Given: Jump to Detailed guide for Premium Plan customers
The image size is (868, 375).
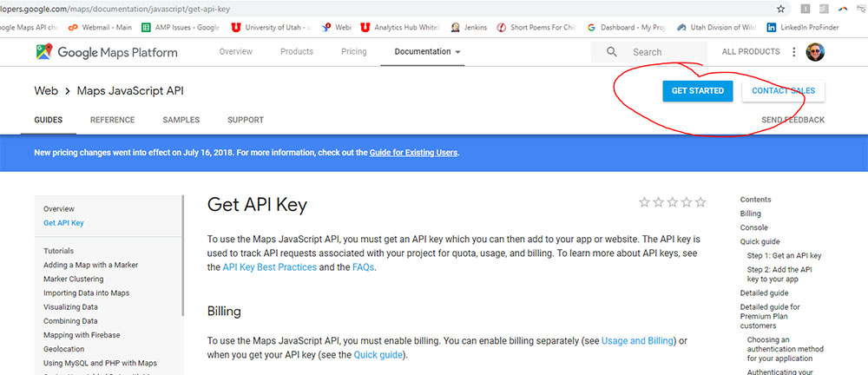Looking at the screenshot, I should tap(770, 316).
